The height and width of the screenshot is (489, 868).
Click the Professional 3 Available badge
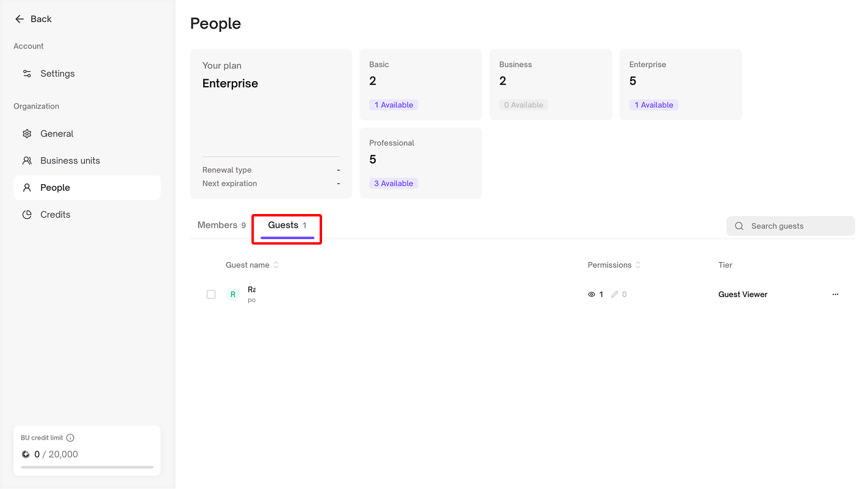[393, 184]
